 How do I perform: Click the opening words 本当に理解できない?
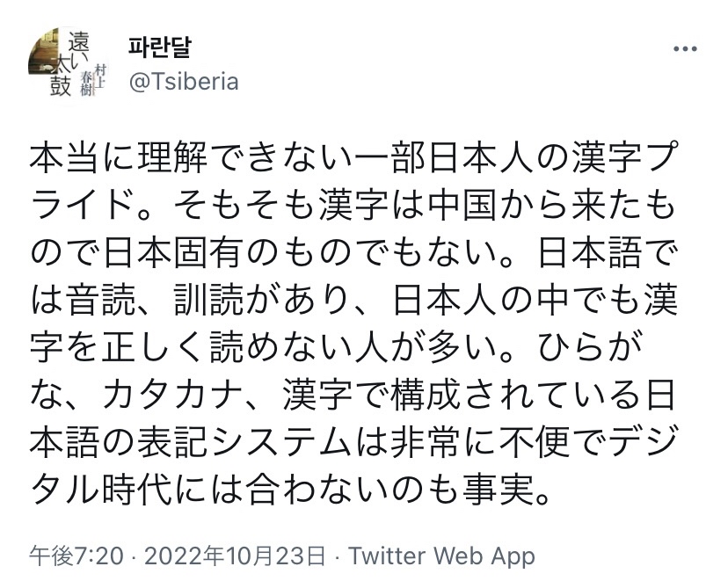192,156
